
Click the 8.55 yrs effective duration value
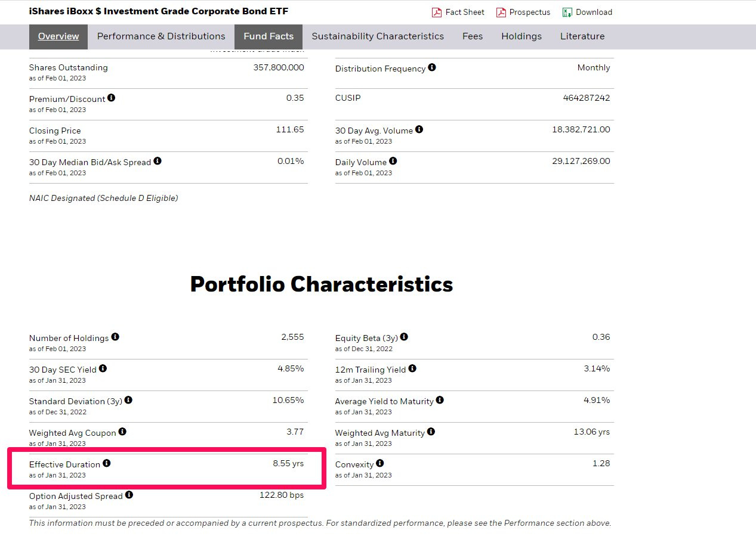coord(288,463)
